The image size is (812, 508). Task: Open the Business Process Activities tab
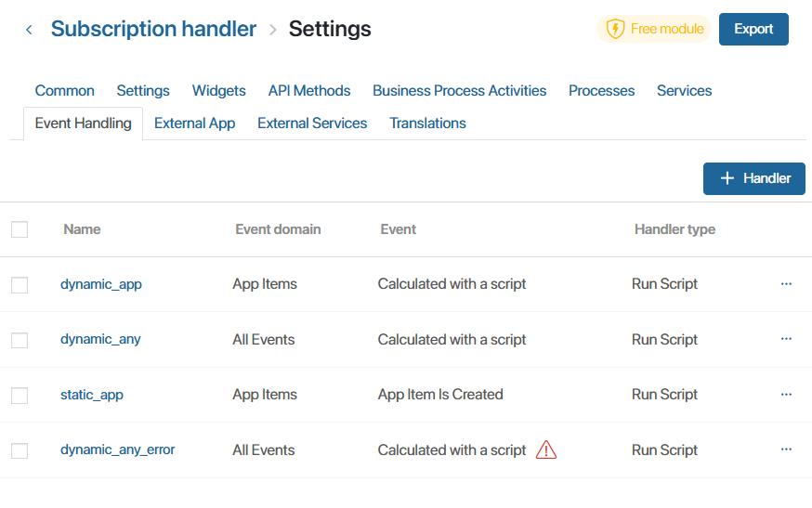[459, 91]
